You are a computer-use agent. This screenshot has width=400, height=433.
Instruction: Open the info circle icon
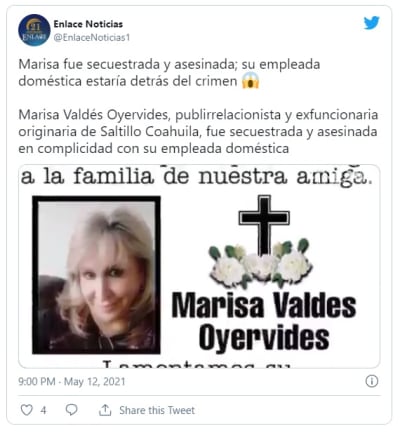coord(372,381)
